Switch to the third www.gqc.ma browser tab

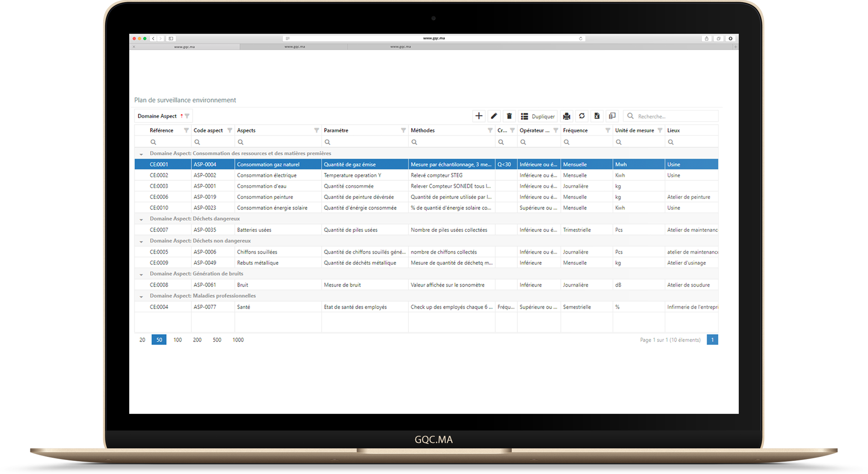click(400, 47)
